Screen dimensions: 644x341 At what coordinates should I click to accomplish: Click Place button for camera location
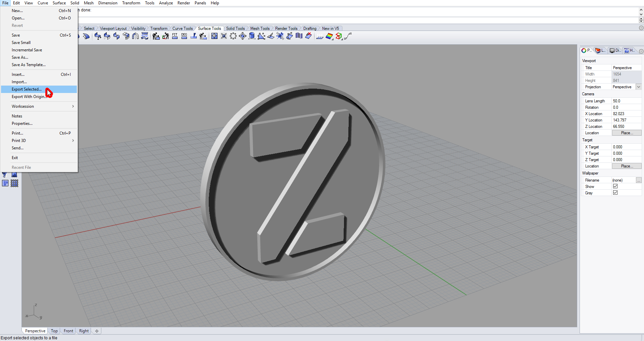[x=626, y=133]
